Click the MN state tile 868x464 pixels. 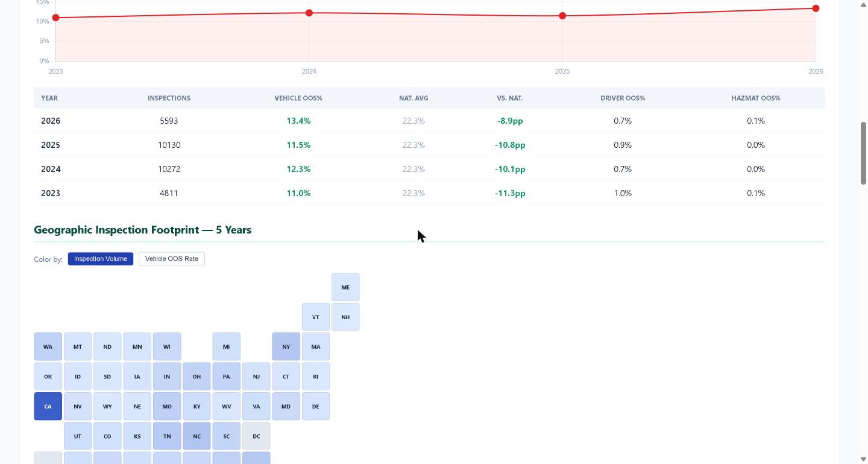137,346
